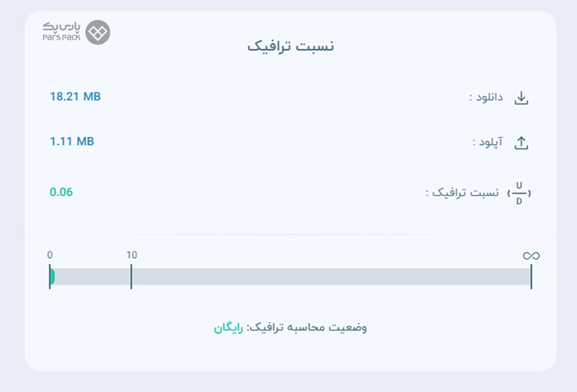This screenshot has width=577, height=392.
Task: Click the ParsPack diamond logo icon
Action: (98, 33)
